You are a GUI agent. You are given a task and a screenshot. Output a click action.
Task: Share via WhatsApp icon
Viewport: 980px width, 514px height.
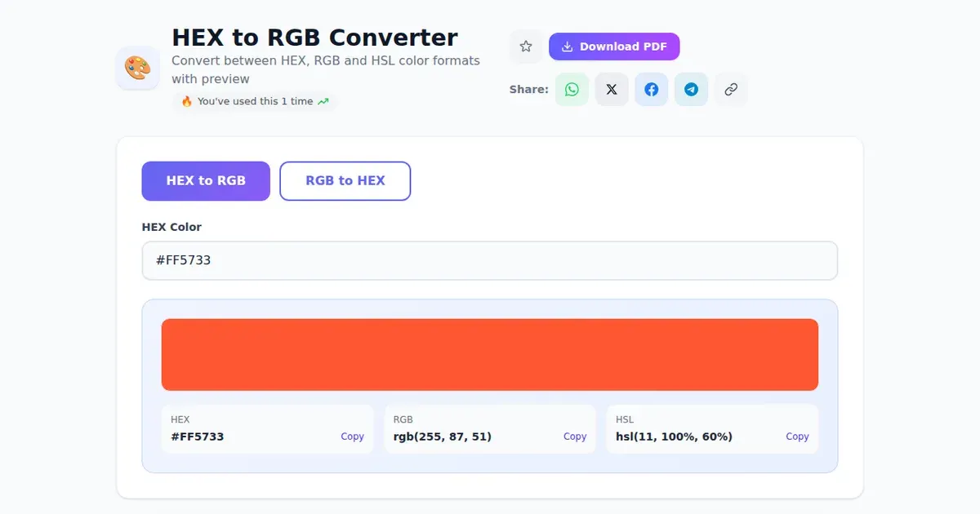pyautogui.click(x=572, y=90)
